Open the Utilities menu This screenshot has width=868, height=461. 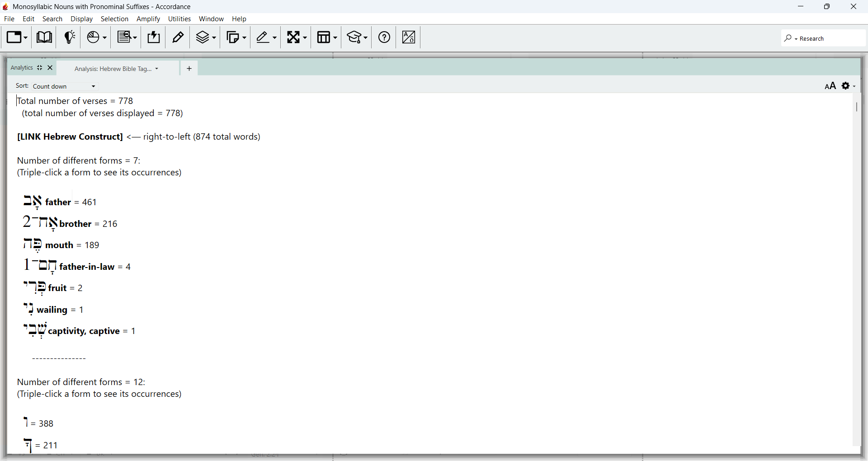click(x=179, y=19)
